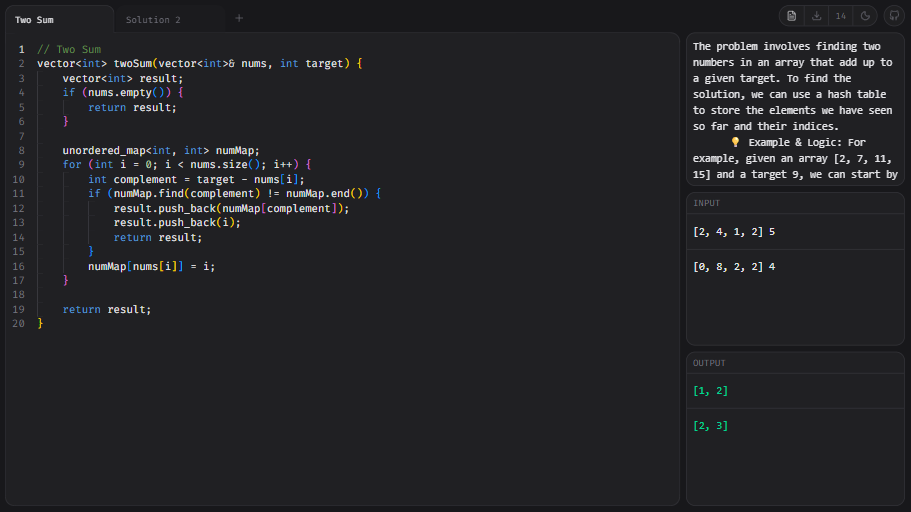Click the 'int complement' declaration line
This screenshot has width=911, height=512.
coord(196,180)
